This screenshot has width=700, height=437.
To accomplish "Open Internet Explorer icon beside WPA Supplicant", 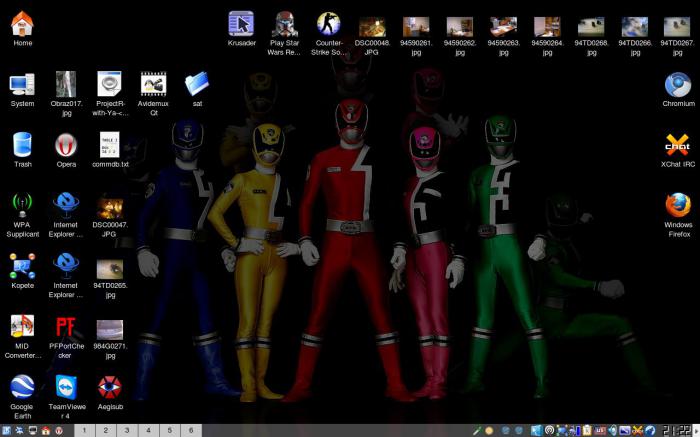I will click(66, 215).
